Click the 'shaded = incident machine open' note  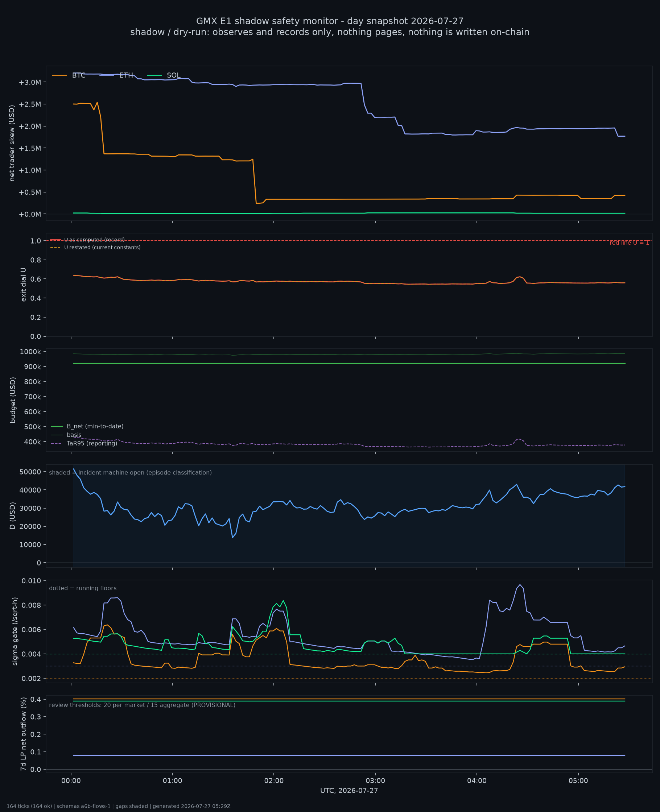click(x=131, y=473)
